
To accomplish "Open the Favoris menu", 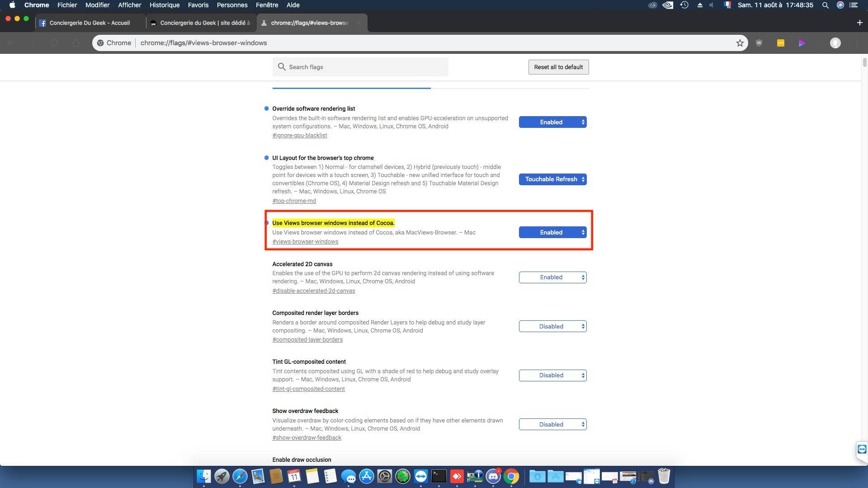I will pyautogui.click(x=198, y=5).
